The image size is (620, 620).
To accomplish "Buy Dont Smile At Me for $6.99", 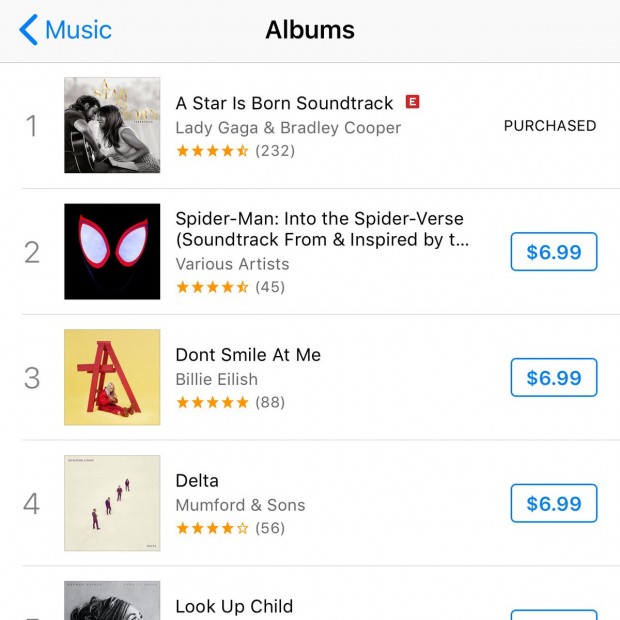I will 554,377.
